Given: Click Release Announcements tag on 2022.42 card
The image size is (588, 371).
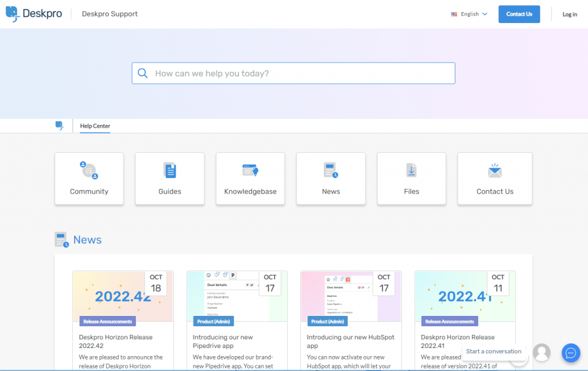Looking at the screenshot, I should click(x=107, y=322).
